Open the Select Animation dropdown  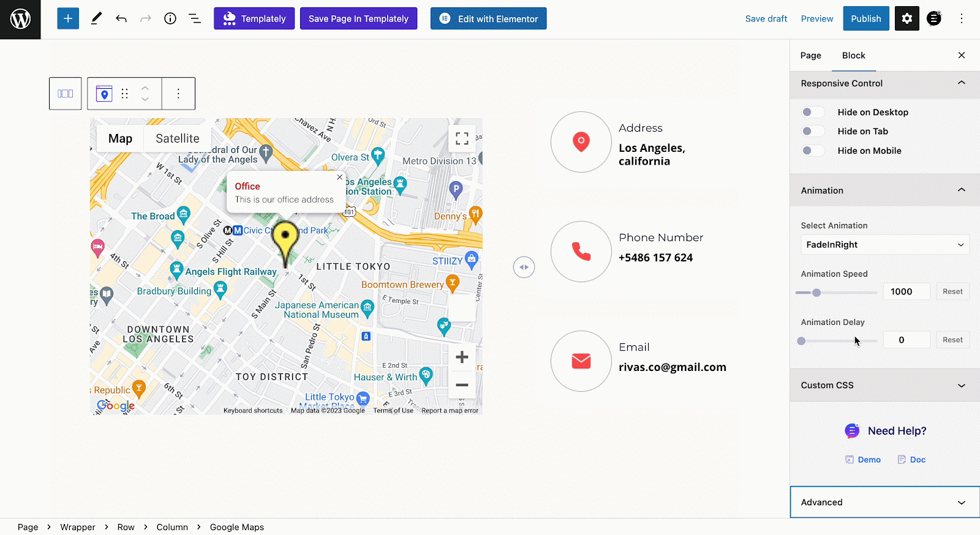[x=885, y=245]
